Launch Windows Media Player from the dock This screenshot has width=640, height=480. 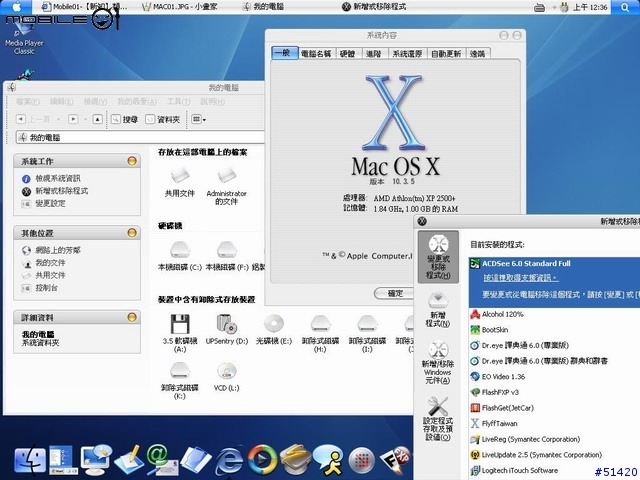[262, 460]
